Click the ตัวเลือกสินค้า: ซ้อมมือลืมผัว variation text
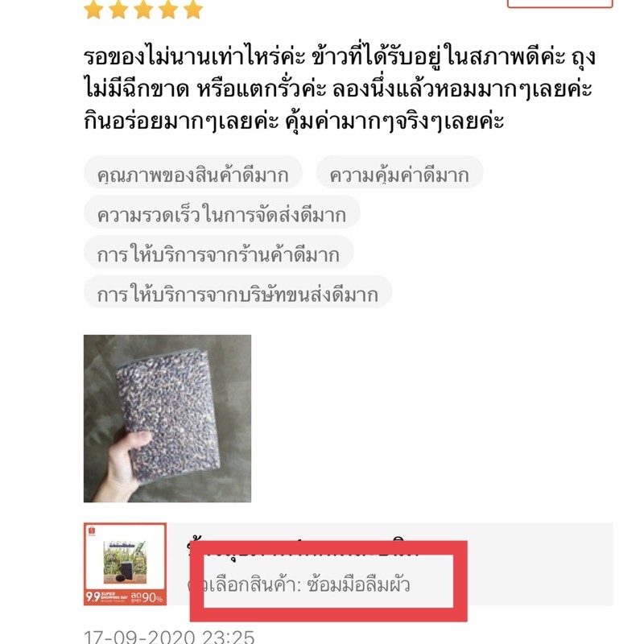The image size is (644, 644). pyautogui.click(x=299, y=585)
